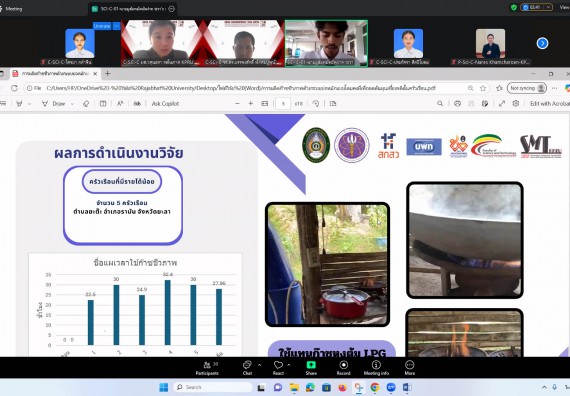Select the active speaker video thumbnail
The height and width of the screenshot is (396, 570).
click(x=326, y=43)
